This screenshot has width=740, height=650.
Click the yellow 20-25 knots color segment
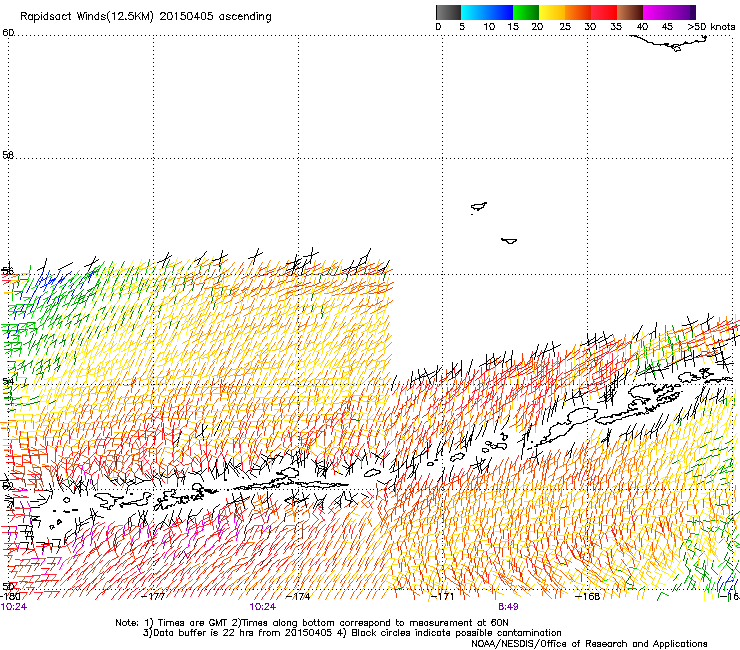[552, 12]
